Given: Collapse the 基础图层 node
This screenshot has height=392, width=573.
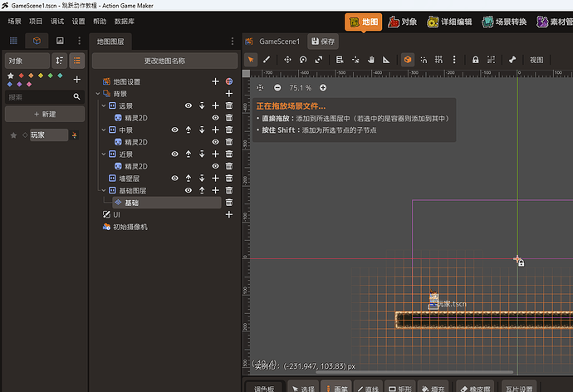Looking at the screenshot, I should [104, 190].
